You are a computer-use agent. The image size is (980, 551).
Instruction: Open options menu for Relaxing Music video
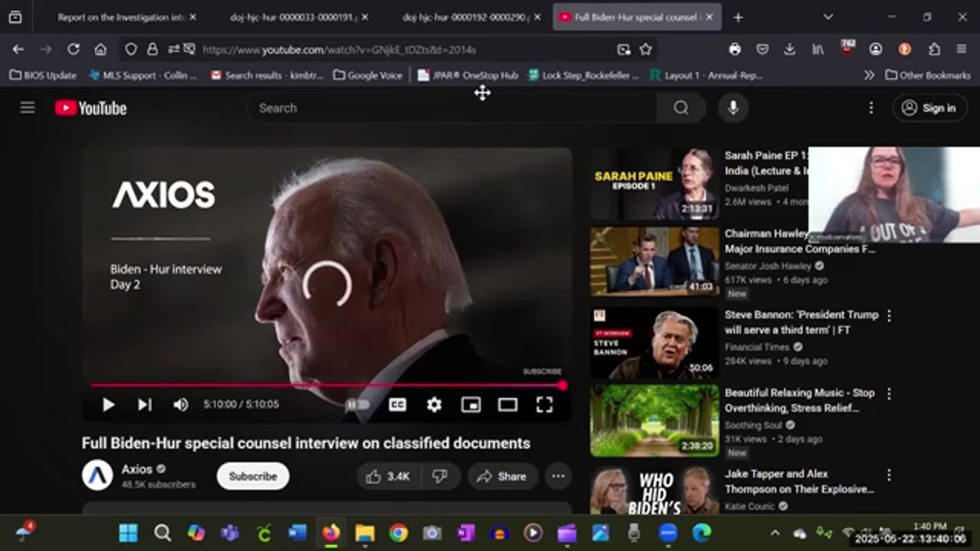889,393
